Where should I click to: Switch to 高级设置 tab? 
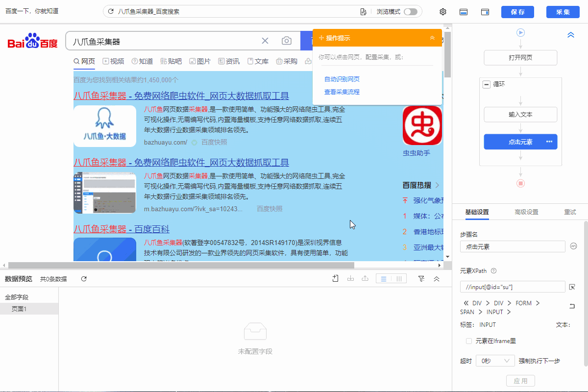click(x=526, y=212)
